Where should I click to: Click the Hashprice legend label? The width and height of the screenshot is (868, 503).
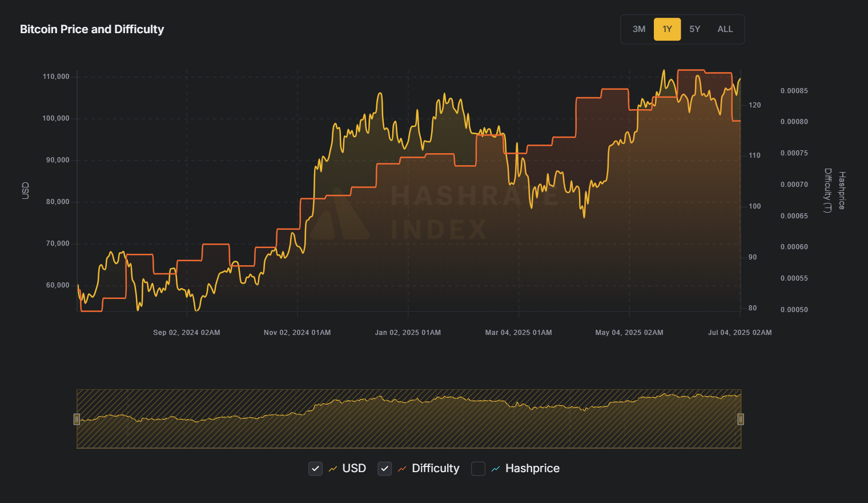[x=532, y=469]
